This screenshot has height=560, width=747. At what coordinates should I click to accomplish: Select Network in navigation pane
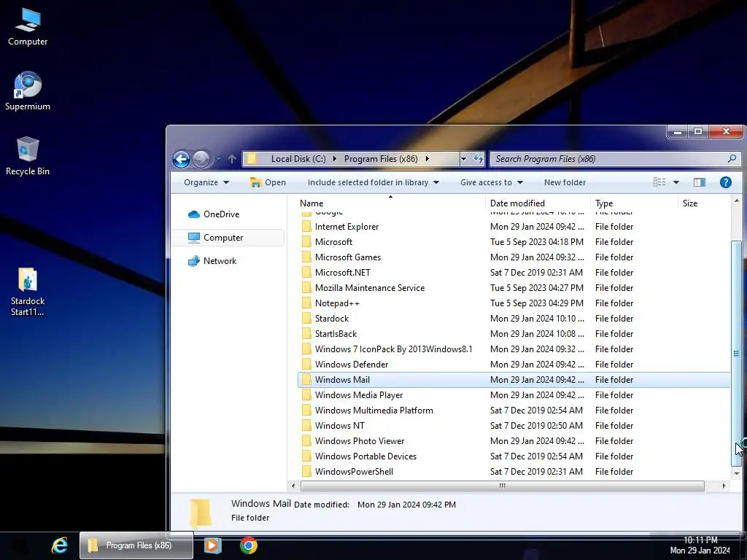pos(212,261)
